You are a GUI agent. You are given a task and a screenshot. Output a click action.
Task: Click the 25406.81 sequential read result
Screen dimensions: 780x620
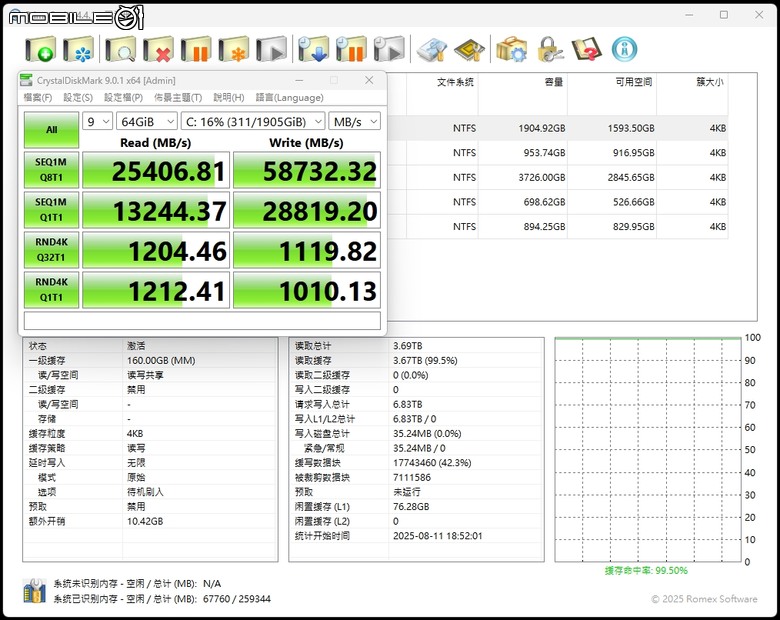156,170
